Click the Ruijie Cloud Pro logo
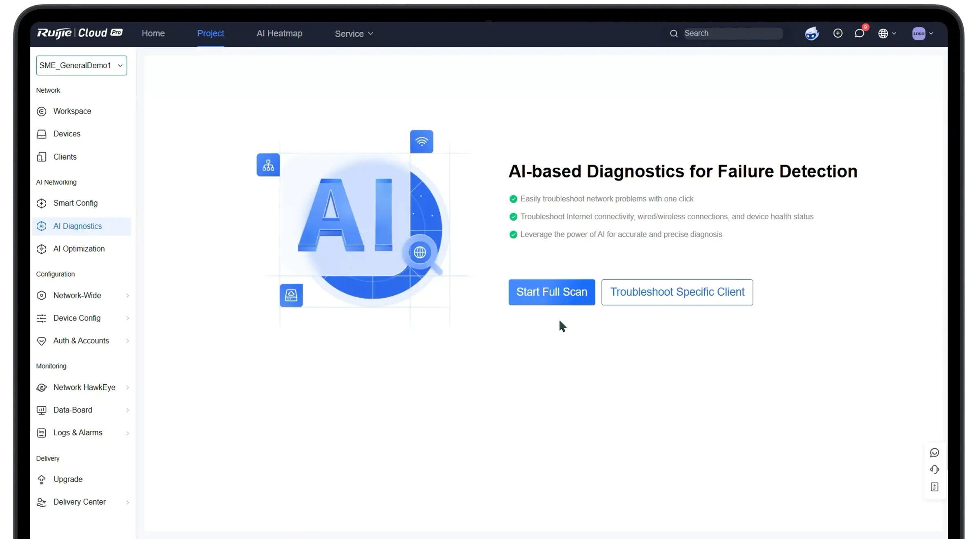The height and width of the screenshot is (539, 980). coord(80,33)
